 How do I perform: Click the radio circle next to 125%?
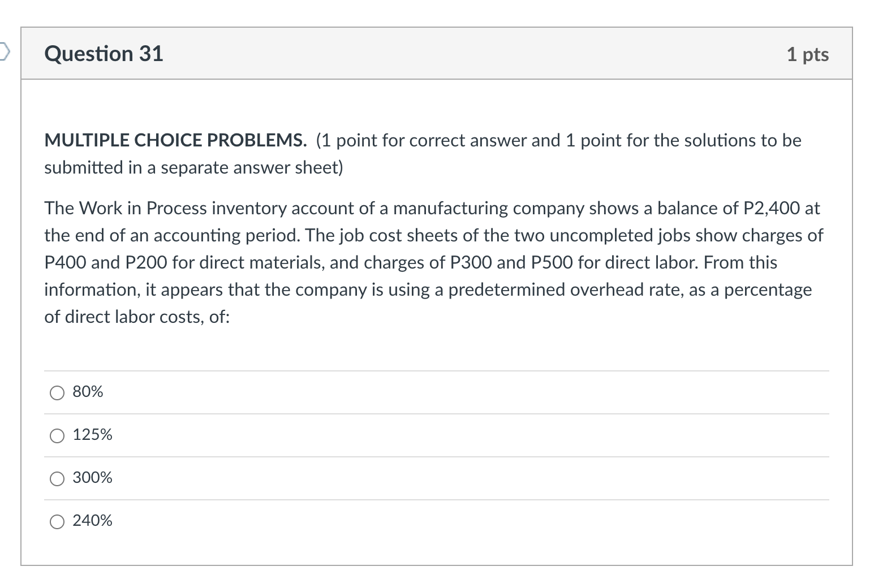57,435
